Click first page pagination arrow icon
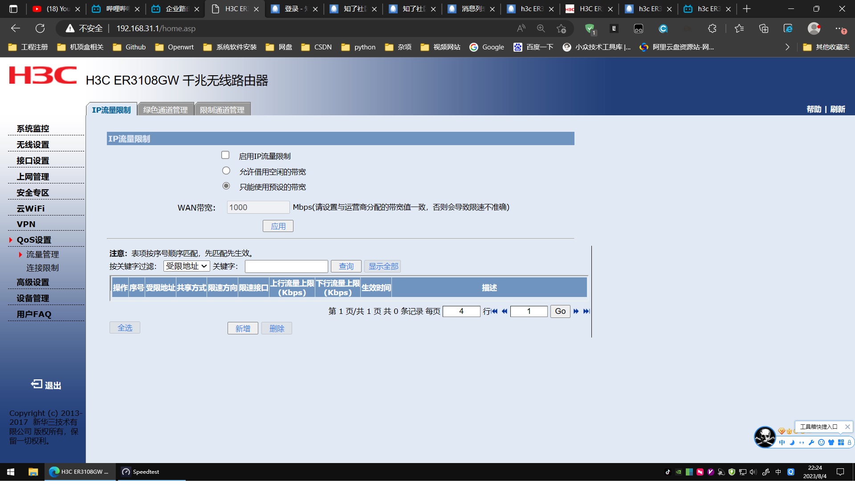The height and width of the screenshot is (504, 855). click(494, 311)
